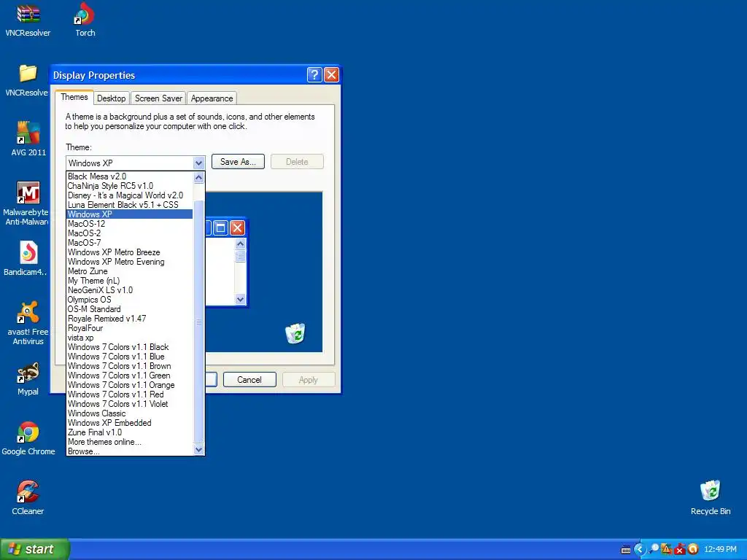Select NeoGeniX LS v1.0 theme
This screenshot has width=747, height=560.
click(x=130, y=290)
